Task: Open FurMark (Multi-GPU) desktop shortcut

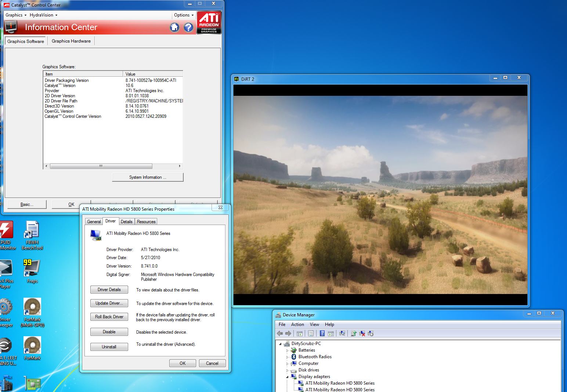Action: 32,312
